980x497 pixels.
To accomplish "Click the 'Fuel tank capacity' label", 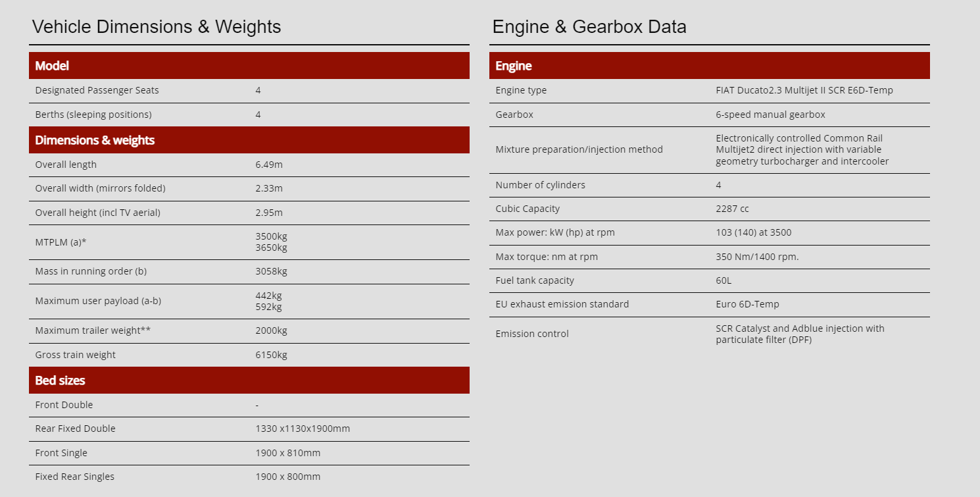I will coord(535,280).
